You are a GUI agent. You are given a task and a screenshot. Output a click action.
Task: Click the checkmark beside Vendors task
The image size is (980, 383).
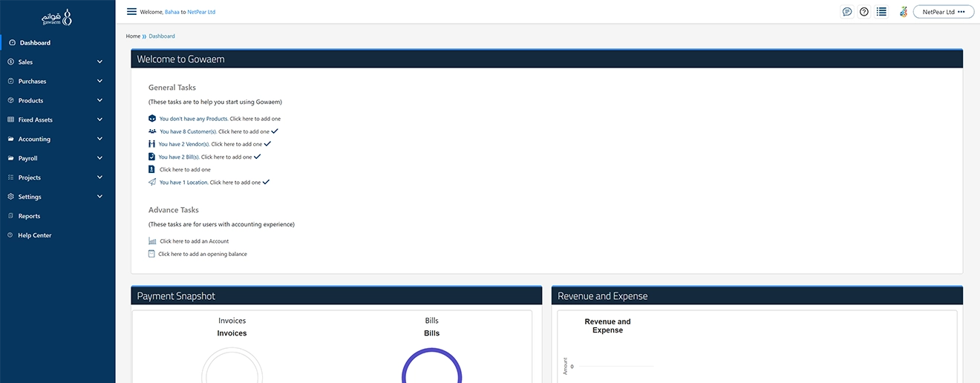click(x=267, y=144)
